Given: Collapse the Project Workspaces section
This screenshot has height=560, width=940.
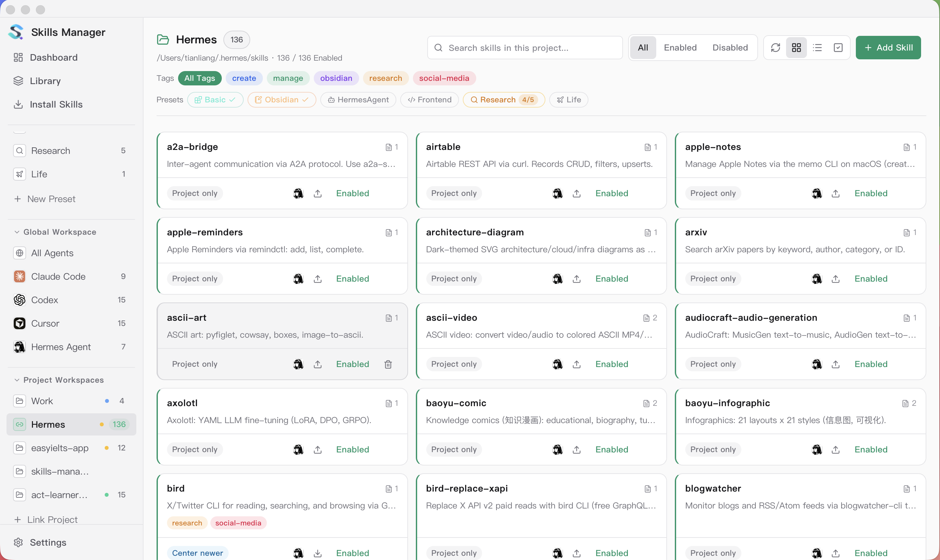Looking at the screenshot, I should tap(59, 380).
